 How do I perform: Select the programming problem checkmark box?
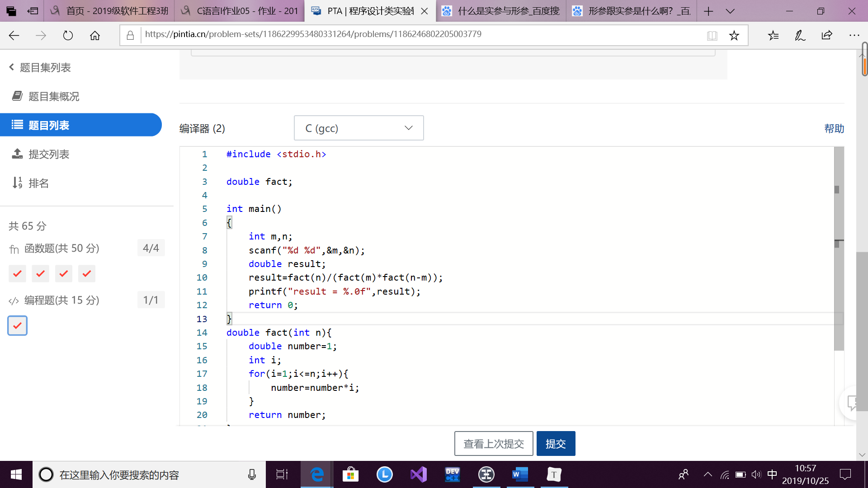[x=17, y=325]
